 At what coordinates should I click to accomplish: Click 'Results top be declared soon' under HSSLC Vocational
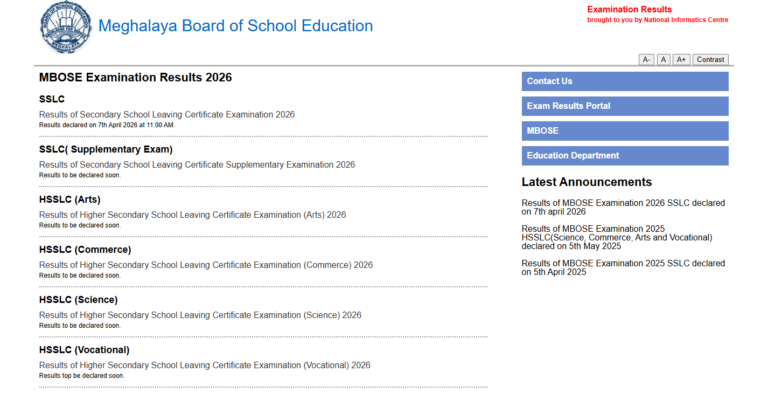point(82,376)
